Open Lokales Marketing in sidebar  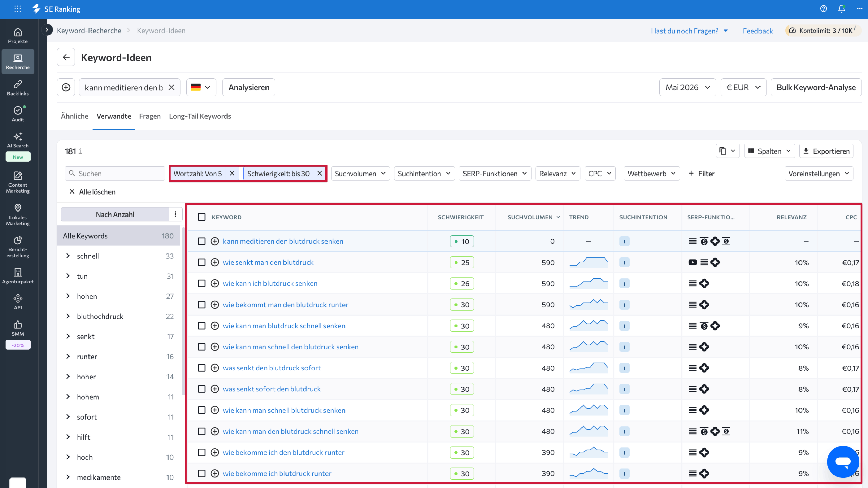[x=18, y=215]
